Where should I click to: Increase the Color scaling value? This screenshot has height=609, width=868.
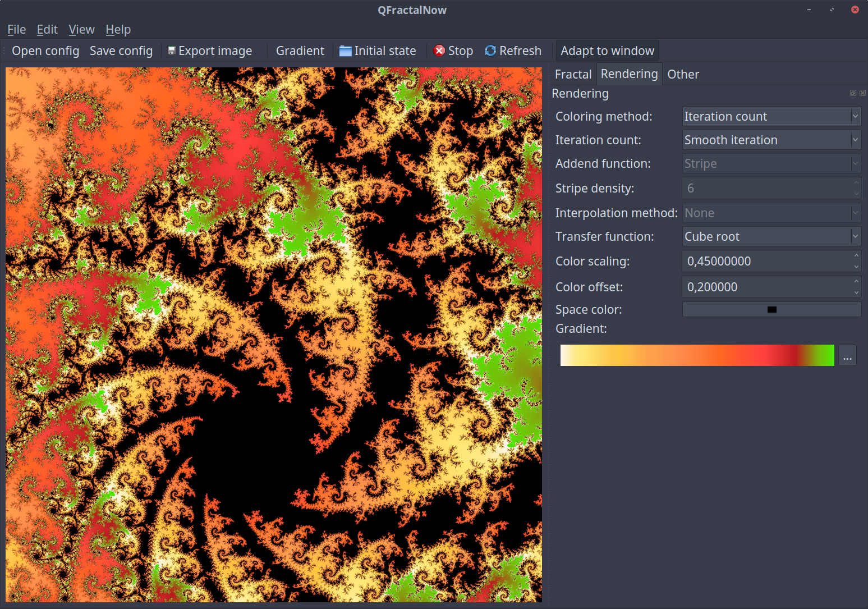pos(856,255)
